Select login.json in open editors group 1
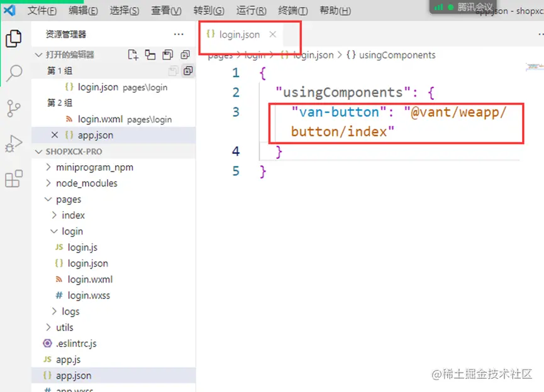The height and width of the screenshot is (392, 544). (x=113, y=87)
